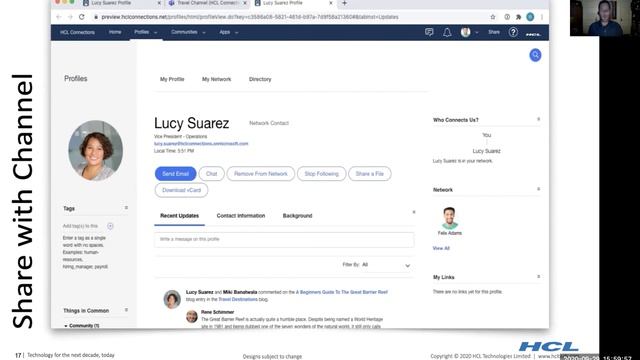Screen dimensions: 640x360
Task: Click in the write a message field
Action: (x=284, y=240)
